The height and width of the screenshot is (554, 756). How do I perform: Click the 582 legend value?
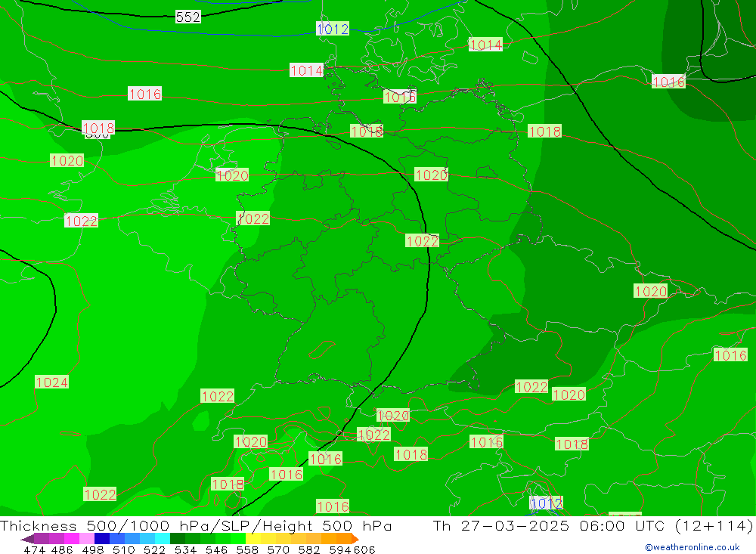[308, 549]
